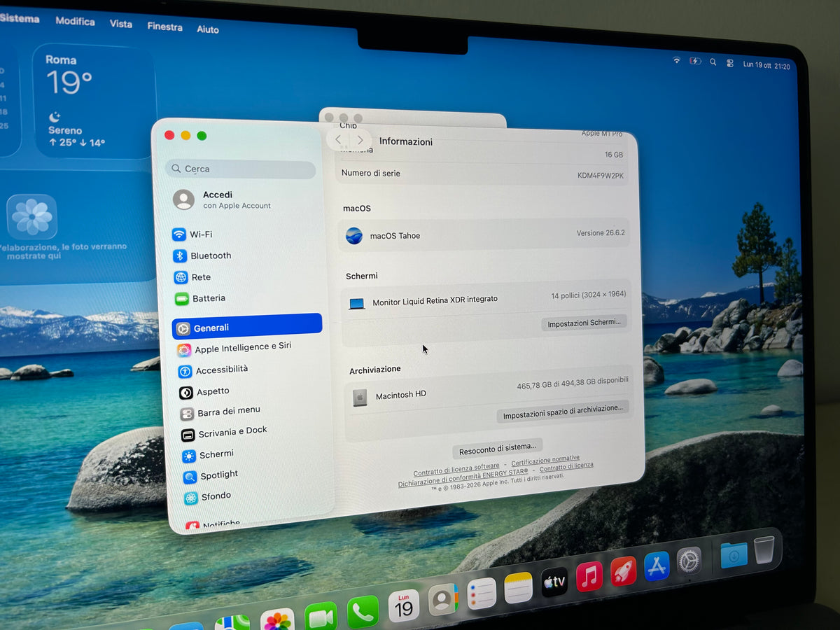Open Bluetooth settings in the sidebar
Screen dimensions: 840x630
[202, 255]
